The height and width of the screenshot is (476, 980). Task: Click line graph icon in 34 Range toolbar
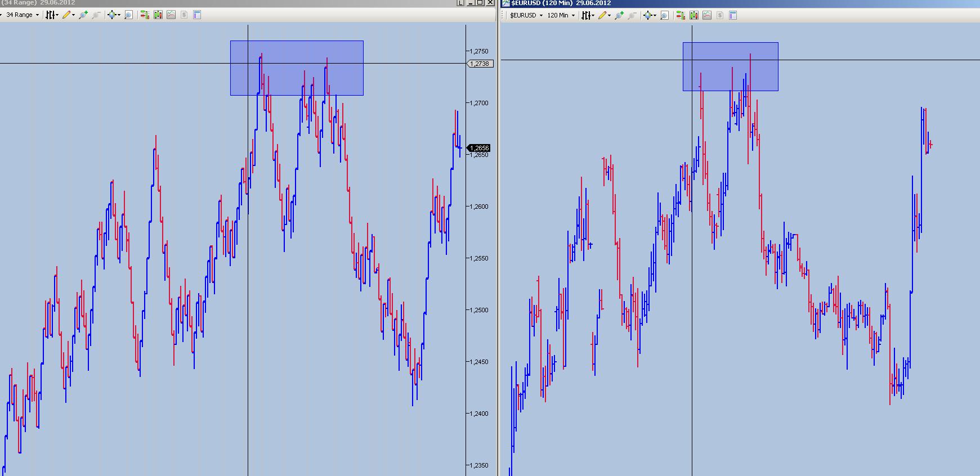click(x=171, y=15)
